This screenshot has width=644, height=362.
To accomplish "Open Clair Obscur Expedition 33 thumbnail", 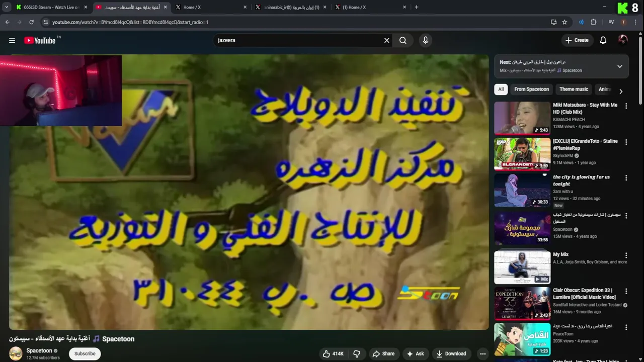I will pos(522,303).
